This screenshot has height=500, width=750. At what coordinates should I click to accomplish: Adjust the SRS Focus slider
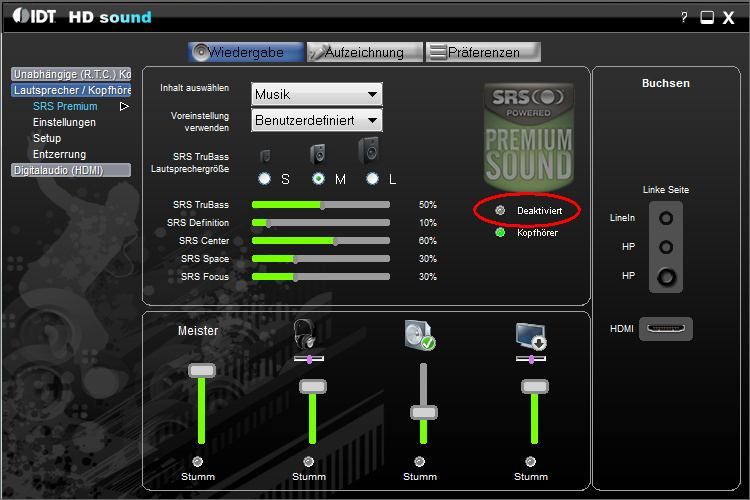coord(321,277)
